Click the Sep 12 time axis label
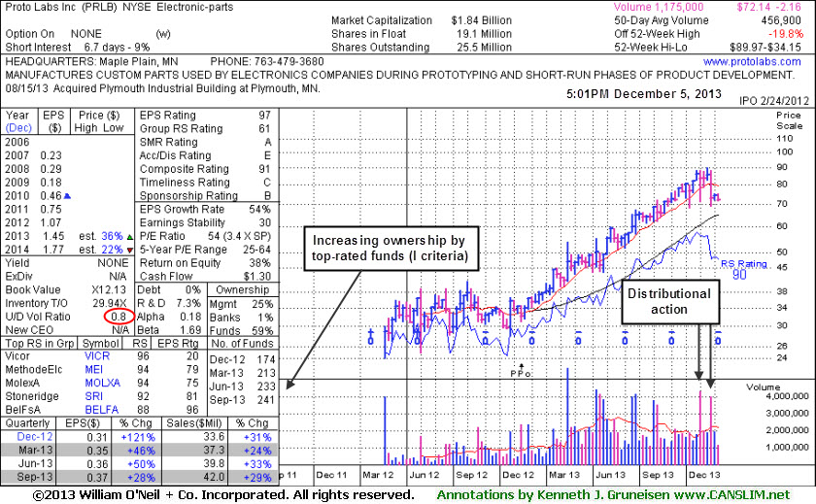Image resolution: width=816 pixels, height=504 pixels. click(471, 475)
